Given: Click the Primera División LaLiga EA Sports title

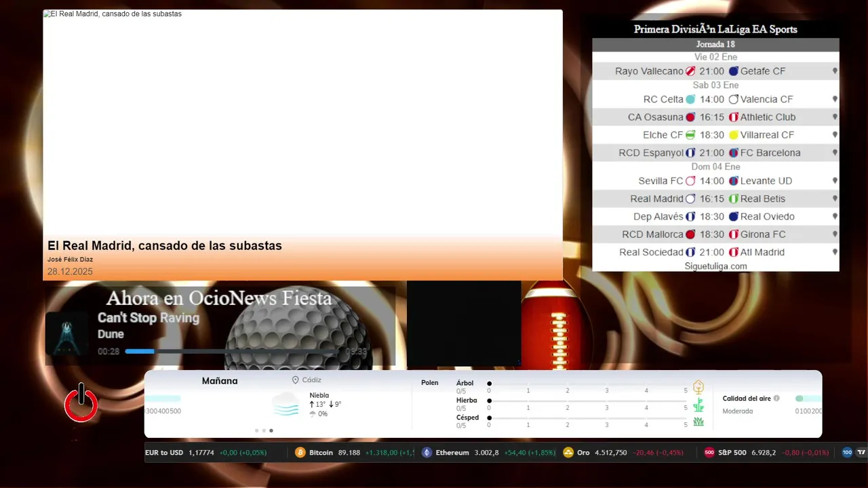Looking at the screenshot, I should pos(715,29).
